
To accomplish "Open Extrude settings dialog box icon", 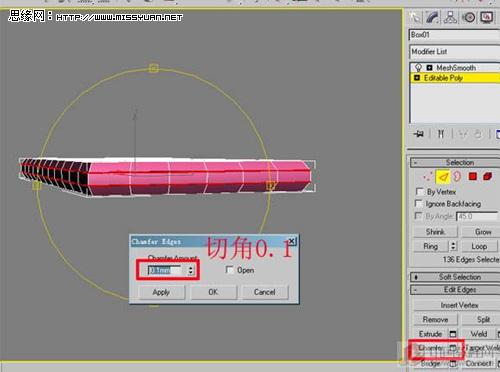I will [453, 334].
